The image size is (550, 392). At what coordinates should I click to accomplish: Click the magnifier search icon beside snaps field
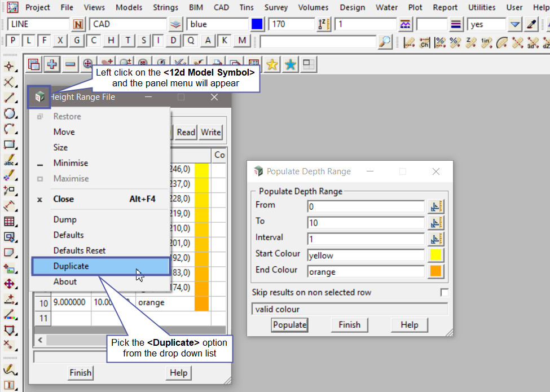pos(385,41)
